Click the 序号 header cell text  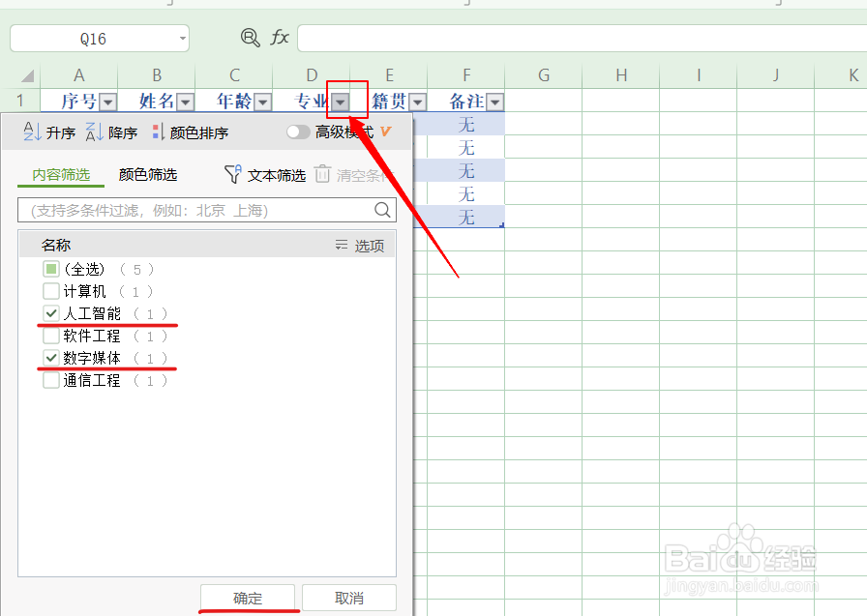[x=79, y=102]
